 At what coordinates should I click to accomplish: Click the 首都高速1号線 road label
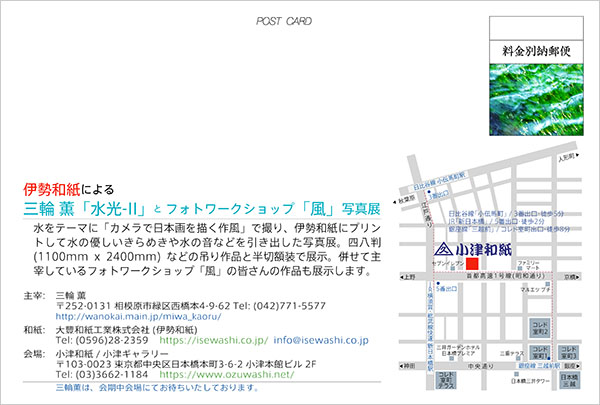pyautogui.click(x=500, y=275)
